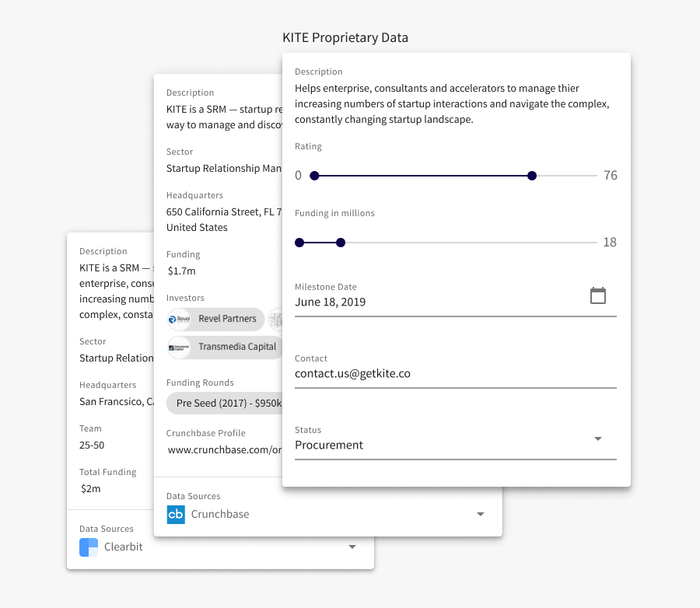This screenshot has height=608, width=700.
Task: Expand the Status Procurement dropdown arrow
Action: (x=598, y=439)
